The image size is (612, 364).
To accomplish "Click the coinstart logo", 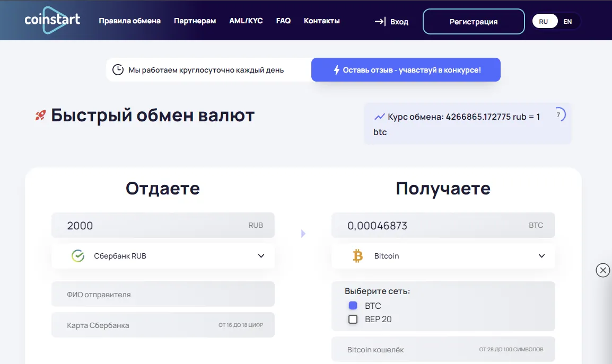I will click(x=52, y=20).
